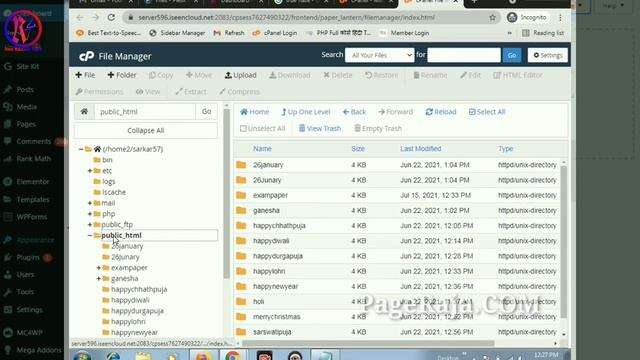Open File Manager Settings
Viewport: 640px width, 360px height.
548,55
